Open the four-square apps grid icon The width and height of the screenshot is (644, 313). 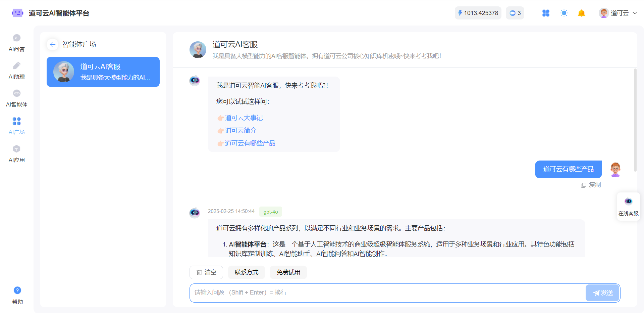point(546,13)
